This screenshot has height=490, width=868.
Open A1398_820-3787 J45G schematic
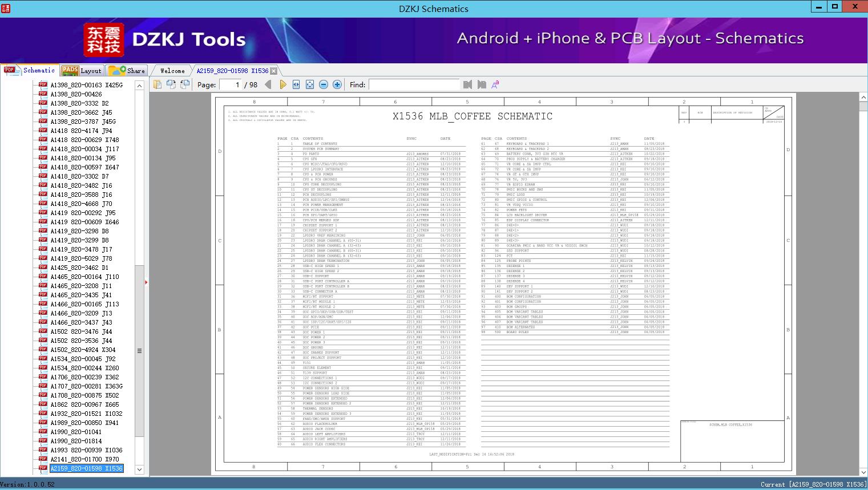click(x=83, y=122)
